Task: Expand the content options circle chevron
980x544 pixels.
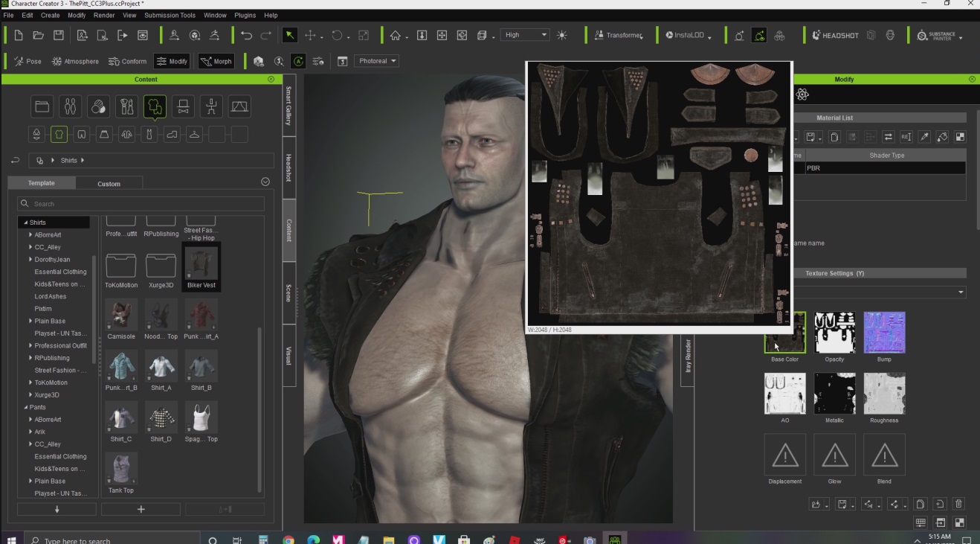Action: [x=265, y=182]
